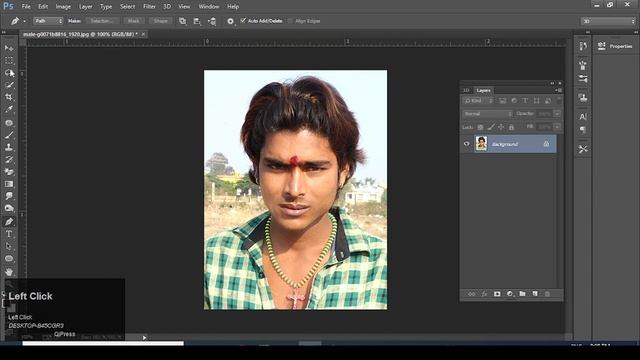Toggle lock all padlock
This screenshot has width=640, height=360.
(x=511, y=127)
